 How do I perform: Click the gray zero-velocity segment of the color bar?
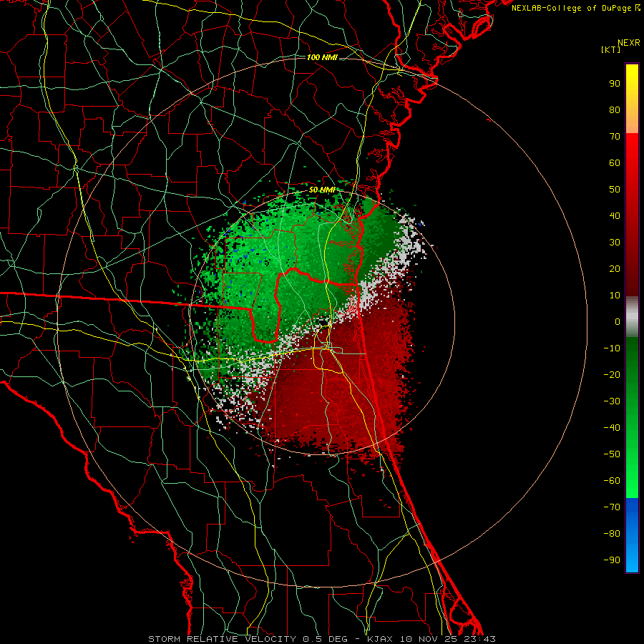pos(632,316)
